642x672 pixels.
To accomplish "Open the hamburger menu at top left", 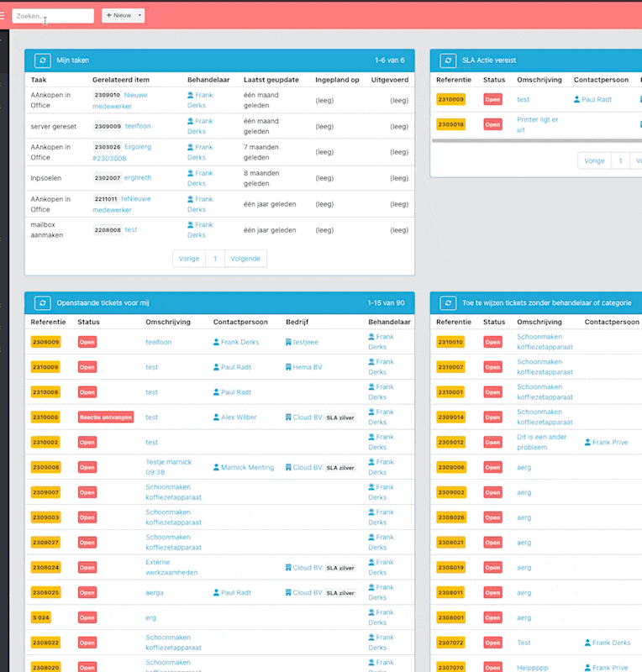I will coord(2,16).
